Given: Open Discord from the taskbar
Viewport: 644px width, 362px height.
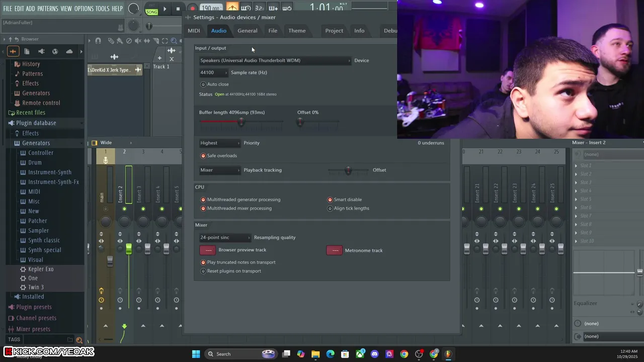Looking at the screenshot, I should (x=374, y=354).
